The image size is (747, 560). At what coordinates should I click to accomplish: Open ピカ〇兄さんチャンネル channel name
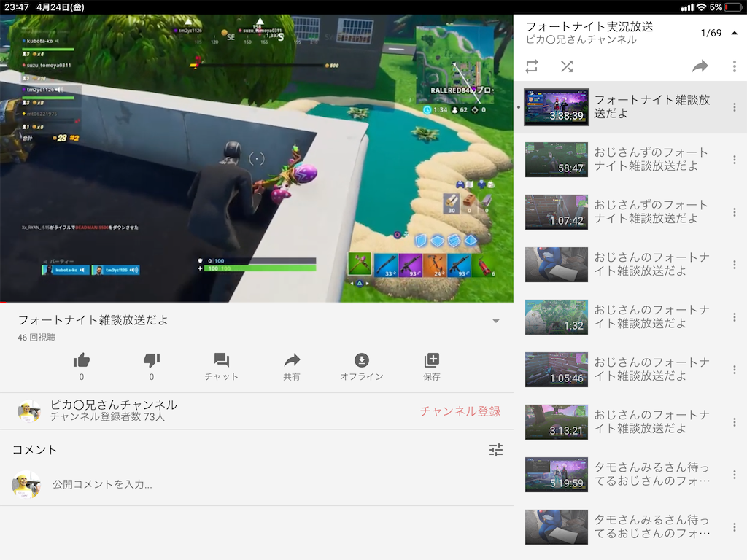[113, 405]
